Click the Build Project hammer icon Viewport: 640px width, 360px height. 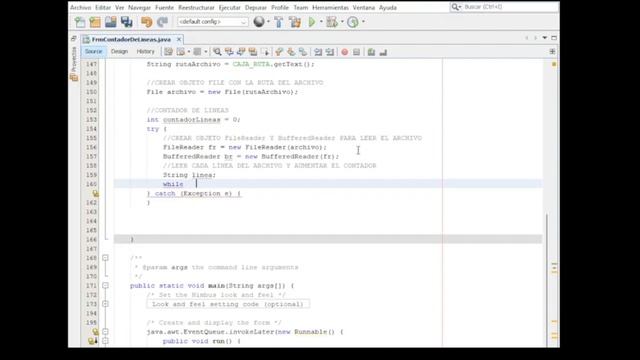(x=279, y=22)
